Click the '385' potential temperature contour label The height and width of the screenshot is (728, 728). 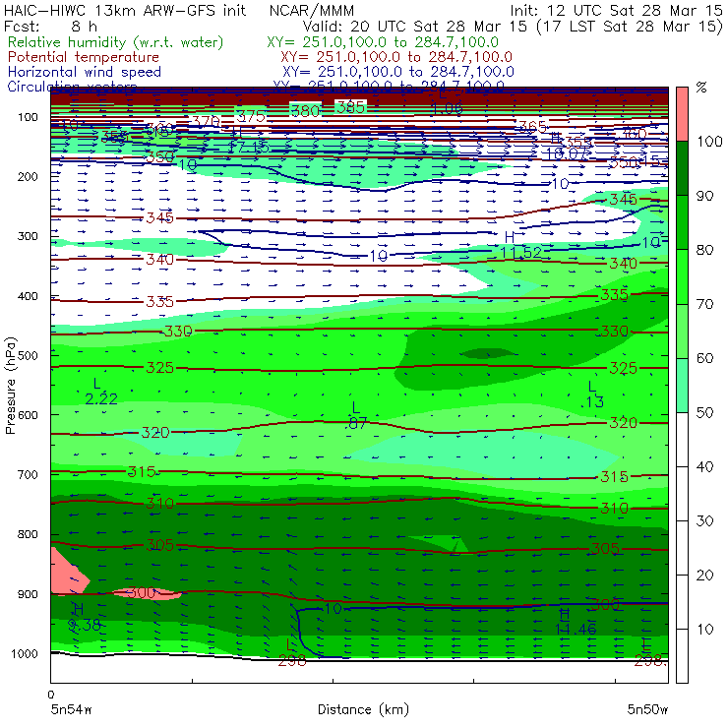350,107
